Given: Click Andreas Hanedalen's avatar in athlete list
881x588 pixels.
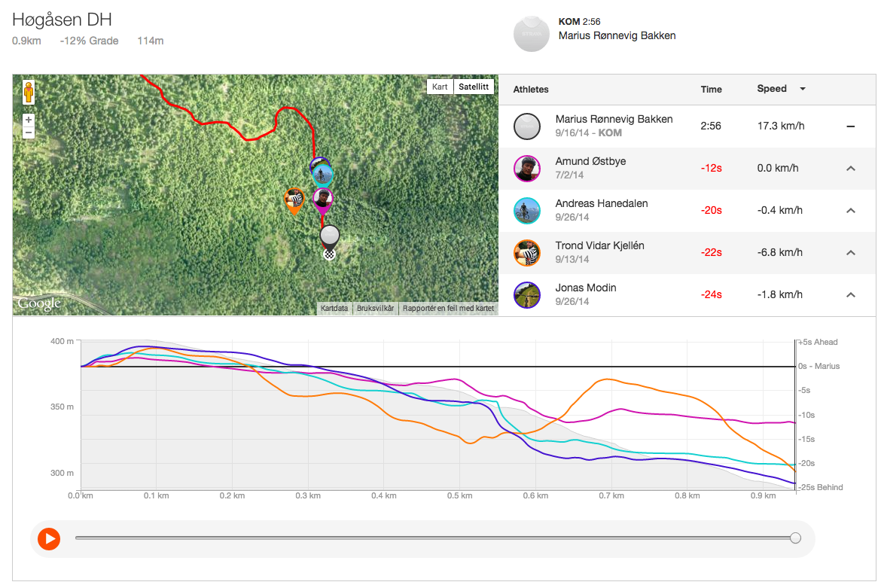Looking at the screenshot, I should click(x=527, y=211).
